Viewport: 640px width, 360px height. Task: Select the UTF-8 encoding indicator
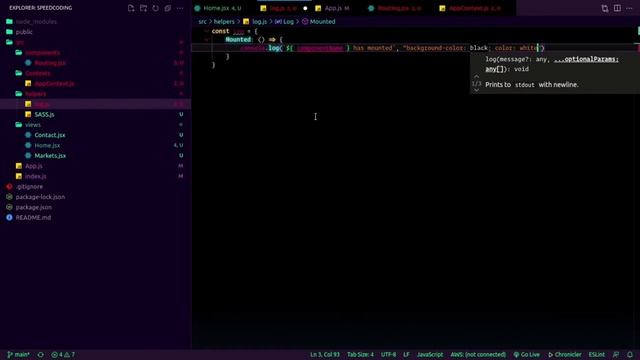388,355
